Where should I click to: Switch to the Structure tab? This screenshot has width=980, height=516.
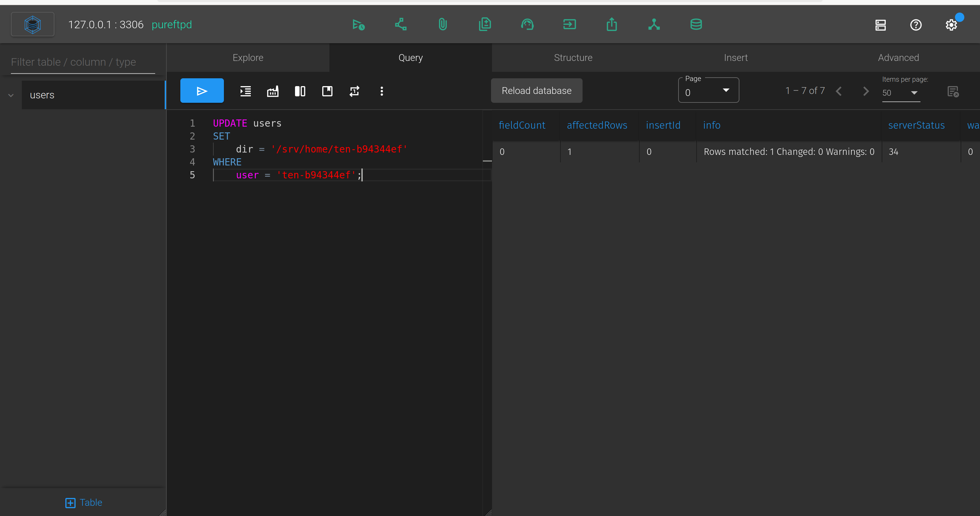[573, 58]
